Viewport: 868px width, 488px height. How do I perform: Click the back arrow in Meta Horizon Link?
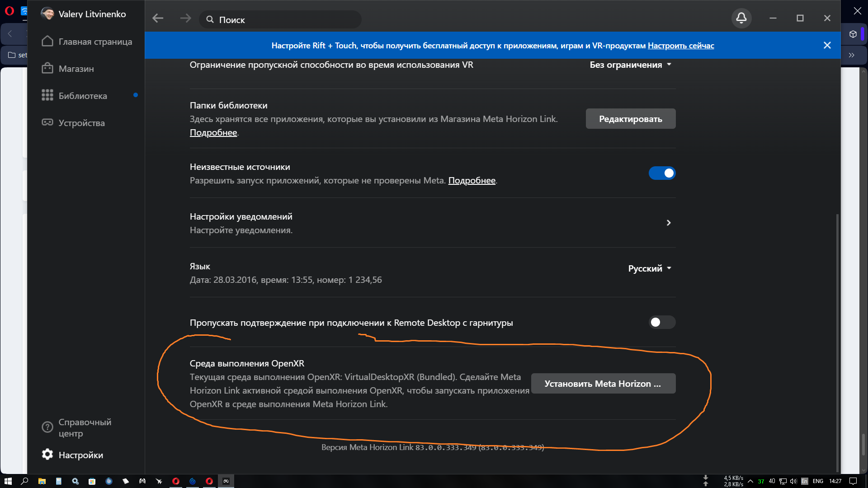[158, 18]
